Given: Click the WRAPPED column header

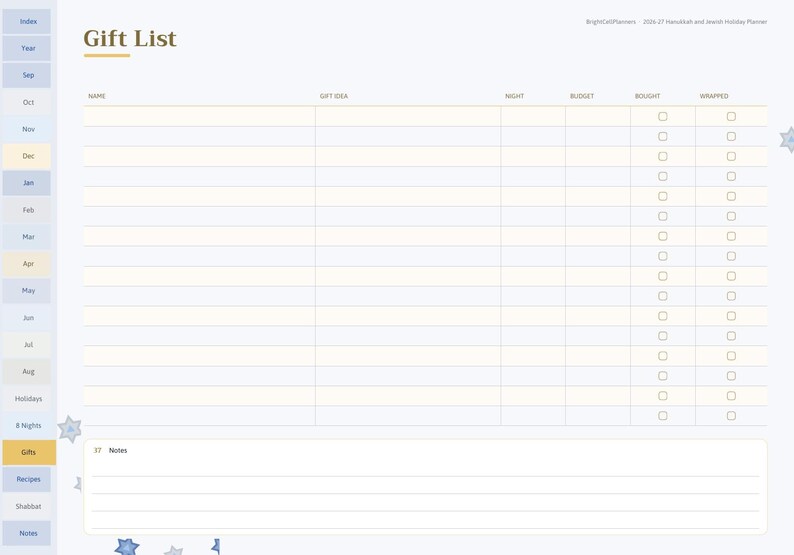Looking at the screenshot, I should coord(714,96).
